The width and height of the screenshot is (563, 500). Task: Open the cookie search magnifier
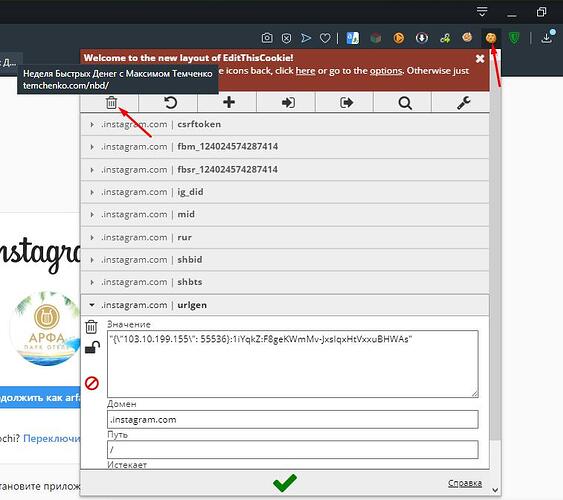pos(405,103)
